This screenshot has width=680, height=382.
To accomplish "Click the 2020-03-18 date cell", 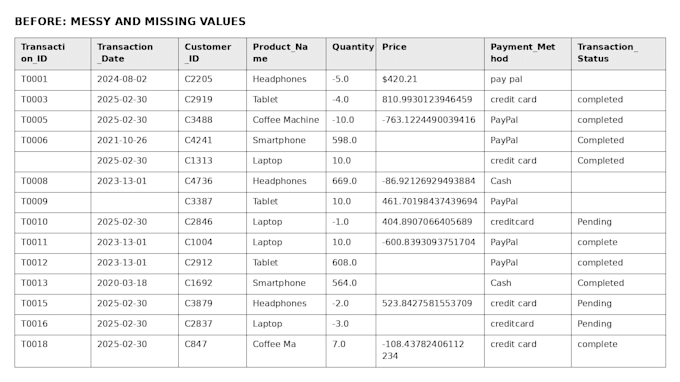I will [x=134, y=284].
